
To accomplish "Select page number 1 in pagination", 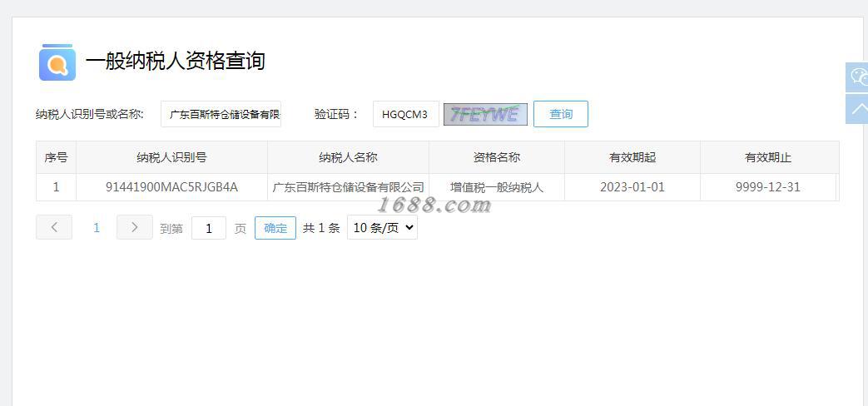I will click(97, 227).
